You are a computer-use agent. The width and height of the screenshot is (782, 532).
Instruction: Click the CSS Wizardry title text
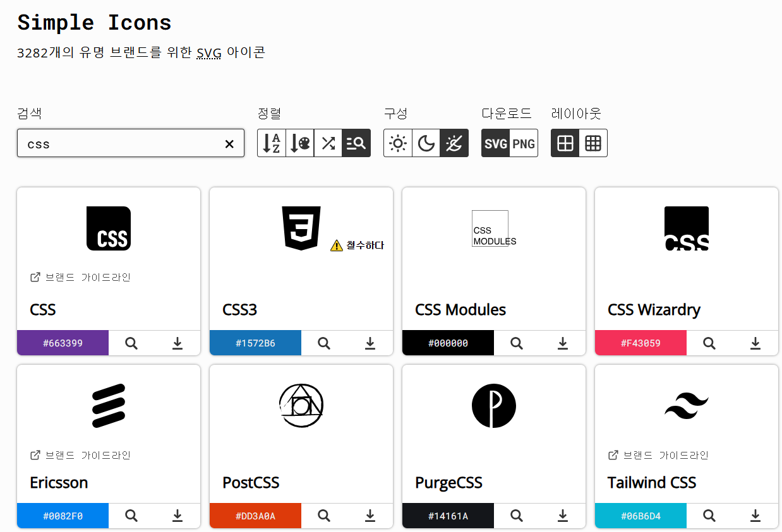click(654, 310)
